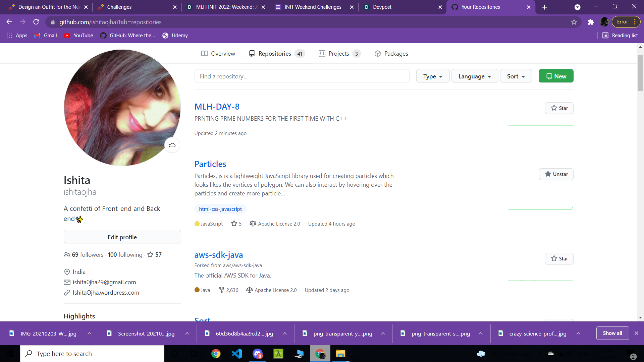Switch to the Projects tab
This screenshot has width=644, height=362.
[x=339, y=54]
